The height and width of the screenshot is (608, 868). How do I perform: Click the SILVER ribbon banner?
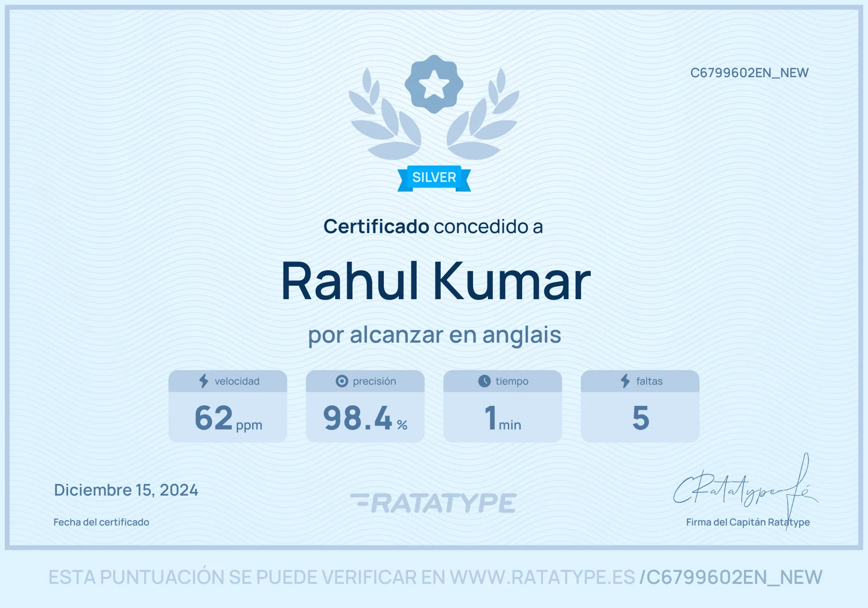tap(434, 178)
